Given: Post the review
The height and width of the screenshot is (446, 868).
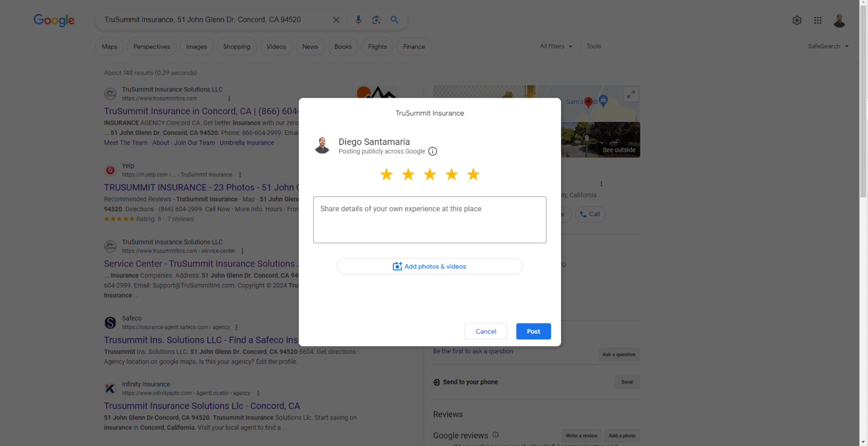Looking at the screenshot, I should coord(533,331).
